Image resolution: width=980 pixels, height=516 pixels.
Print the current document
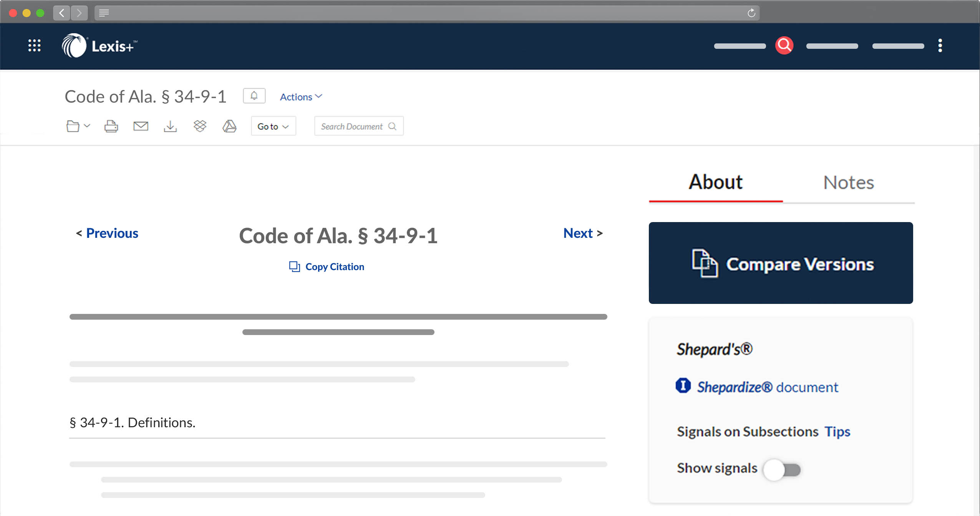pyautogui.click(x=111, y=126)
